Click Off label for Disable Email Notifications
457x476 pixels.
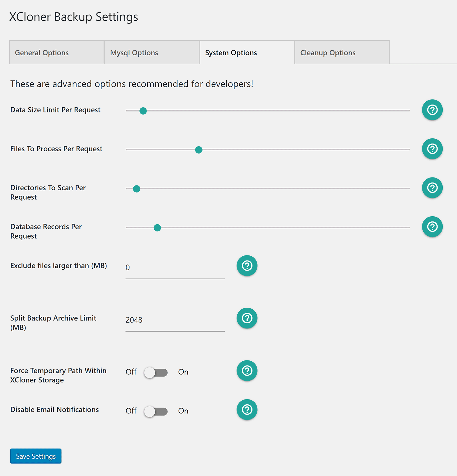point(131,411)
